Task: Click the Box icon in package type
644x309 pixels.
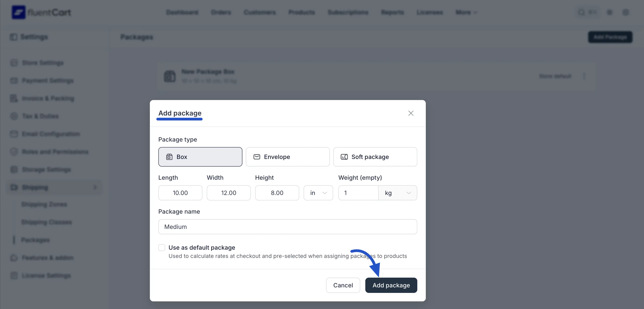Action: click(169, 157)
